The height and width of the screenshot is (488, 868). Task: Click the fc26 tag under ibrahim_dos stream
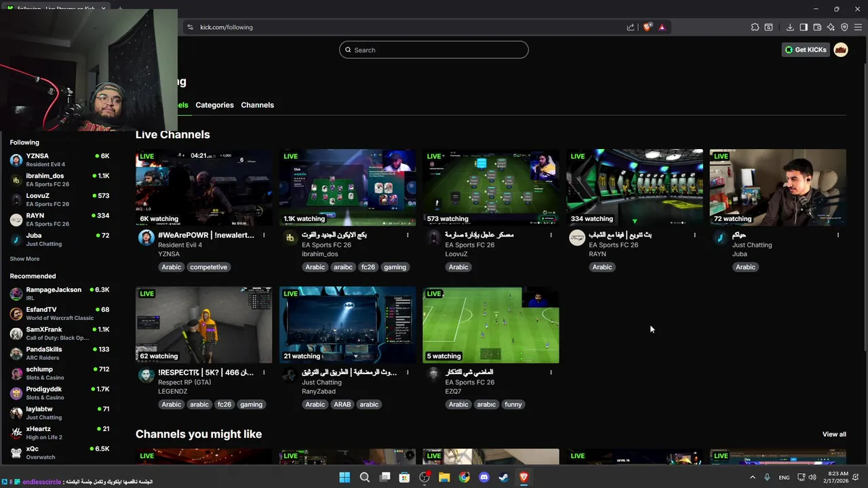368,267
